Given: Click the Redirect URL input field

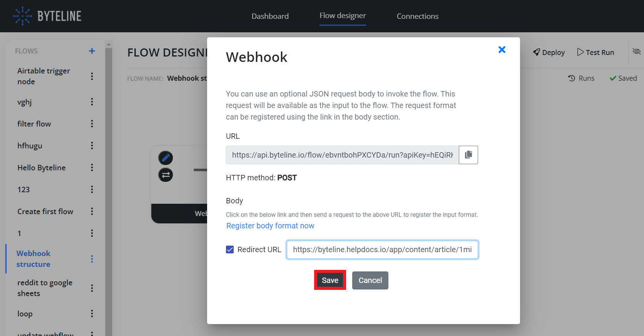Looking at the screenshot, I should pos(382,250).
